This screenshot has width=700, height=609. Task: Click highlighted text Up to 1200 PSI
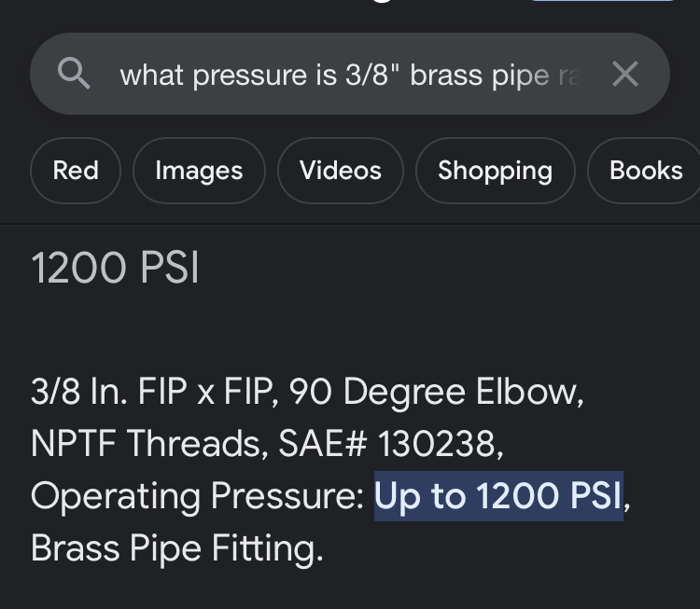pyautogui.click(x=498, y=495)
